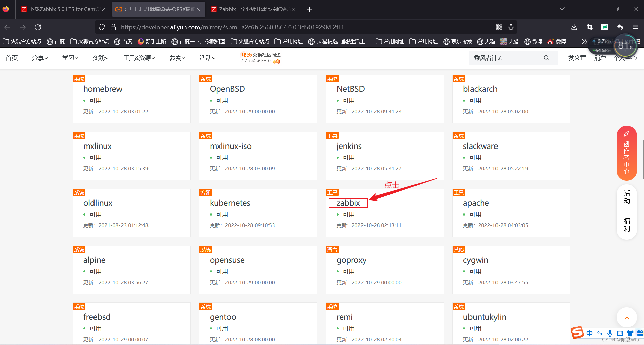
Task: Open the 创作者中心 floating button
Action: (627, 153)
